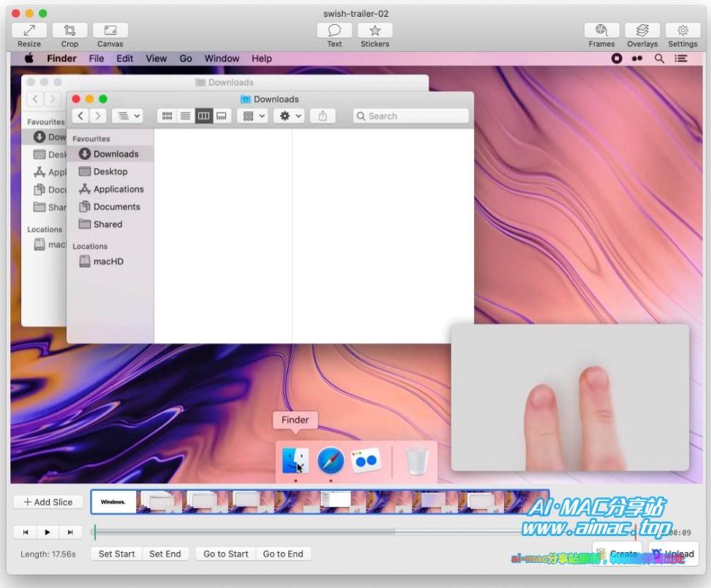Click the Apple menu logo

(x=29, y=58)
